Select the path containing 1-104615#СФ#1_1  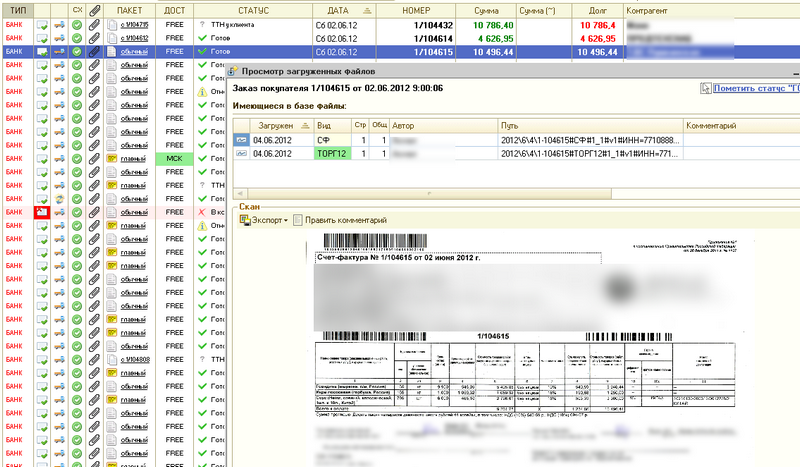[x=590, y=140]
